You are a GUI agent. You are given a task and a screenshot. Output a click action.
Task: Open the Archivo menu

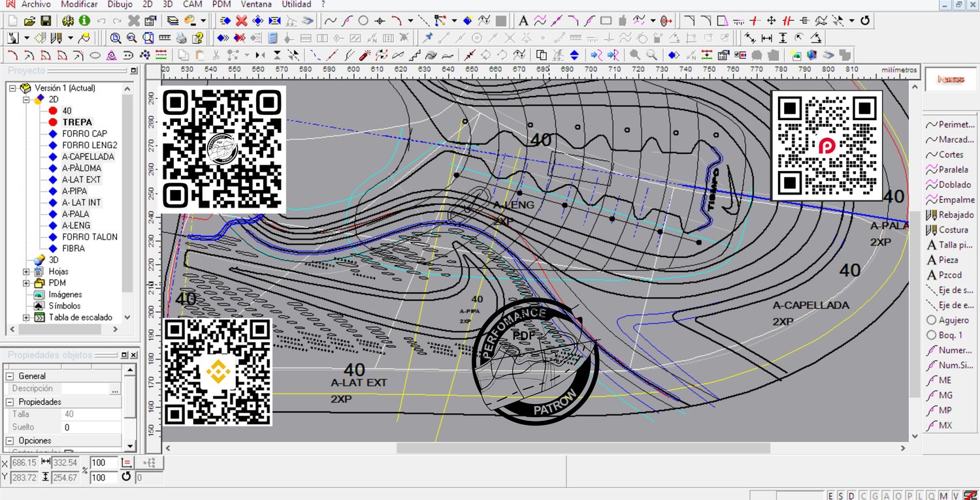(37, 4)
